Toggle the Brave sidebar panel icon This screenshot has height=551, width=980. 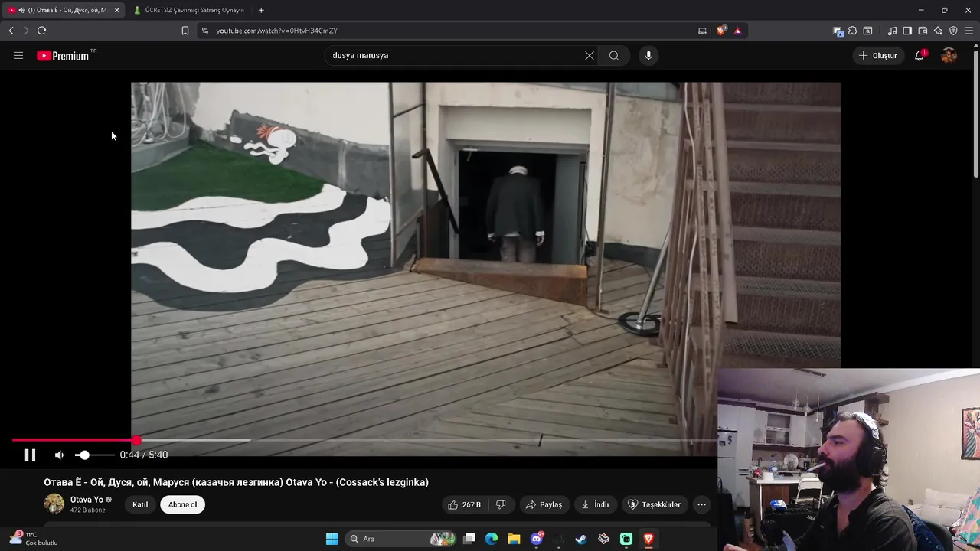[x=907, y=31]
